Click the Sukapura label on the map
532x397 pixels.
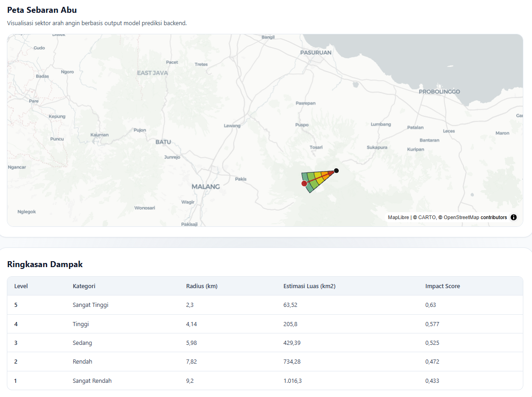377,147
